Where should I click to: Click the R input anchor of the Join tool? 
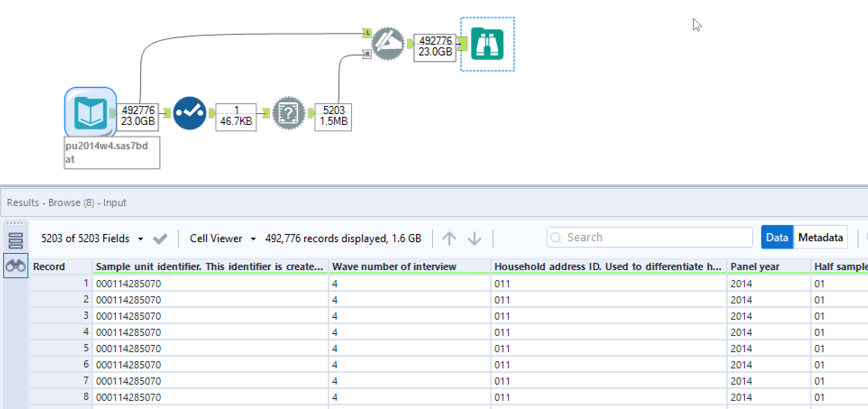pos(366,54)
